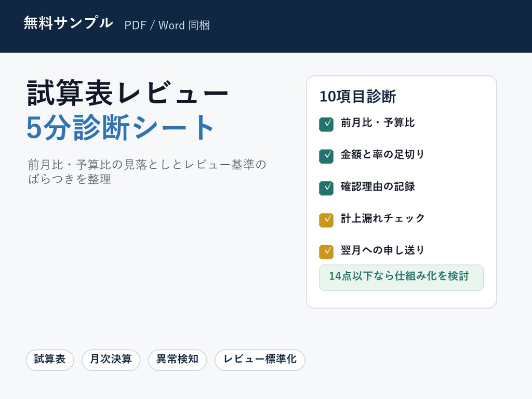Toggle the 計上漏れチェック checkbox
532x399 pixels.
coord(326,220)
